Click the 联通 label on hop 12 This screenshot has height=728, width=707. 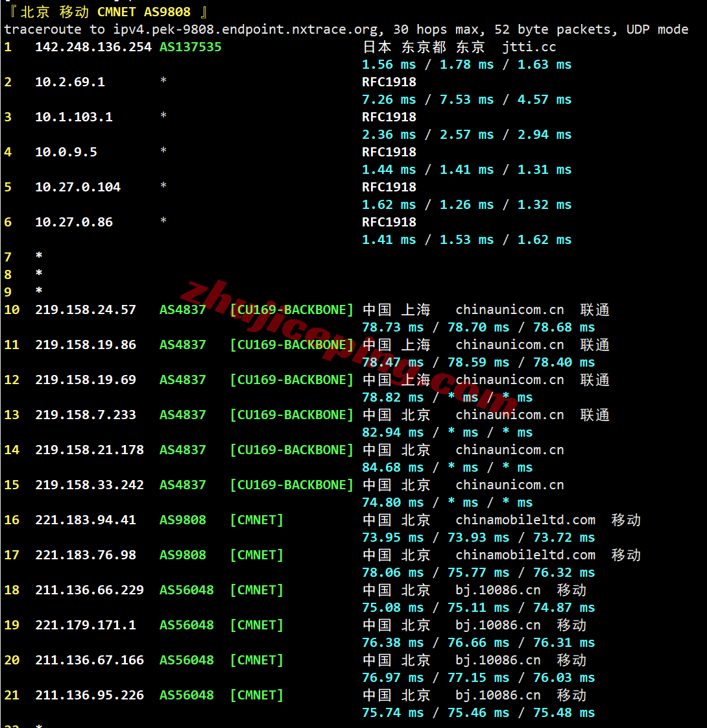click(594, 380)
